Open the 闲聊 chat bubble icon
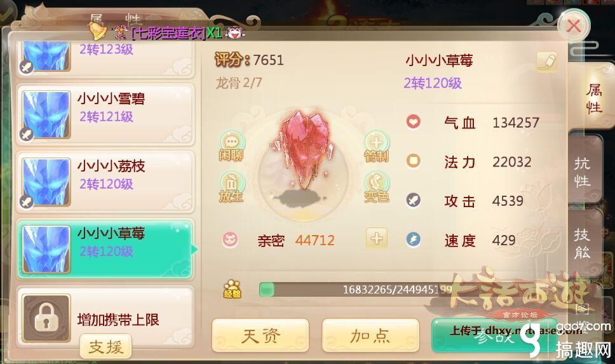 pos(231,146)
